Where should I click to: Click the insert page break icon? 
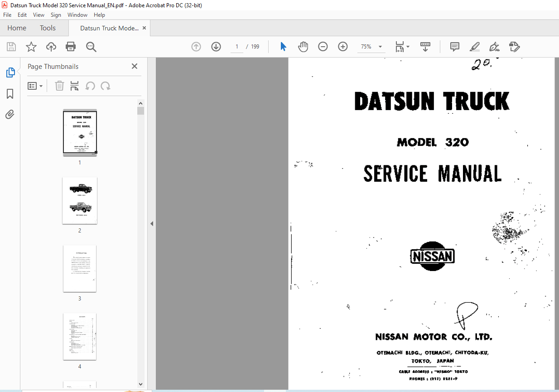[x=75, y=86]
